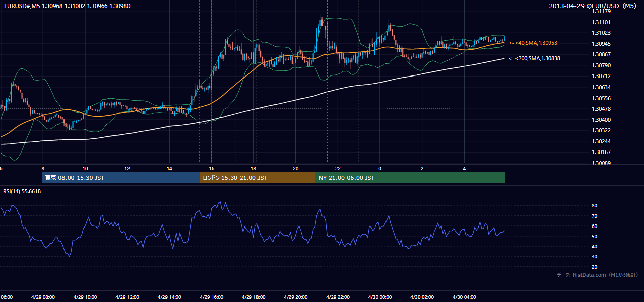The image size is (644, 302).
Task: Click the 4/29 20:00 date label
Action: pos(296,297)
